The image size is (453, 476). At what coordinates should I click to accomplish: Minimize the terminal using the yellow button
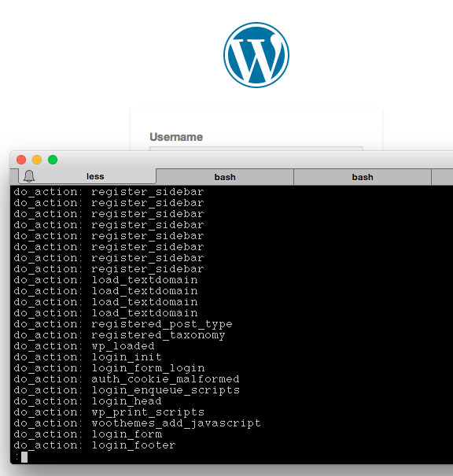(37, 160)
